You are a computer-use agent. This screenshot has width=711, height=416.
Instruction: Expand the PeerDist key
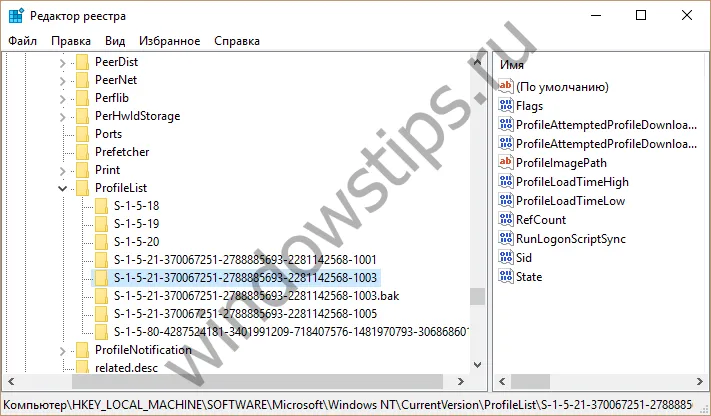coord(63,62)
